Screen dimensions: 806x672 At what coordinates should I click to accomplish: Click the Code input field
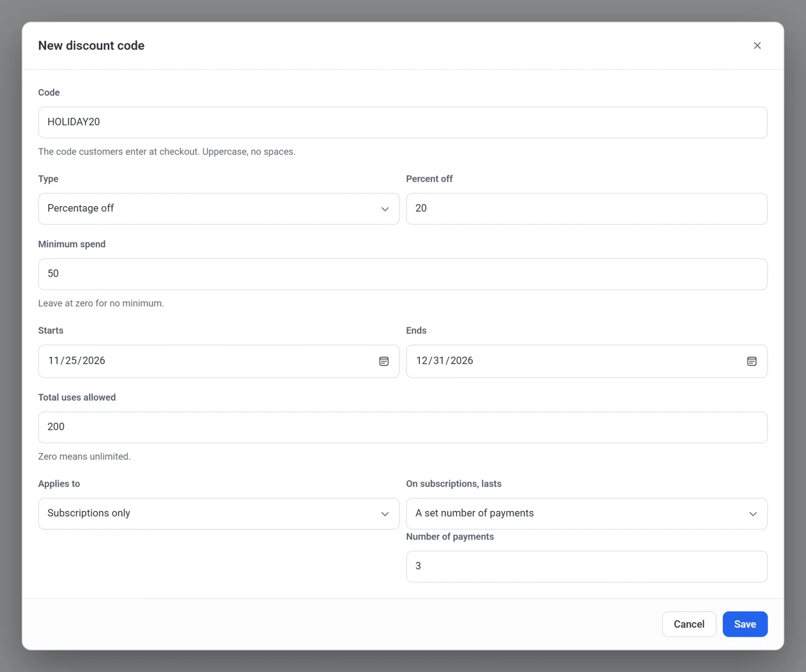click(403, 122)
